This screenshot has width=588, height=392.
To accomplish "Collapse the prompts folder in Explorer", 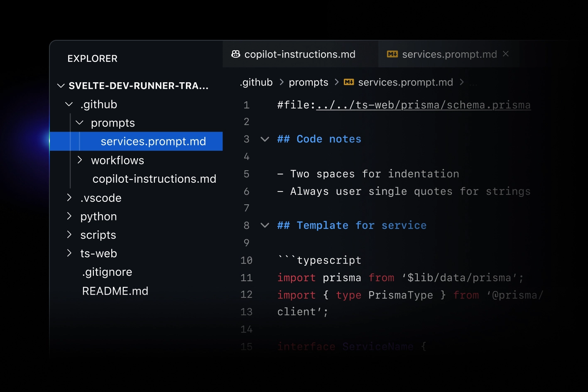I will point(79,122).
